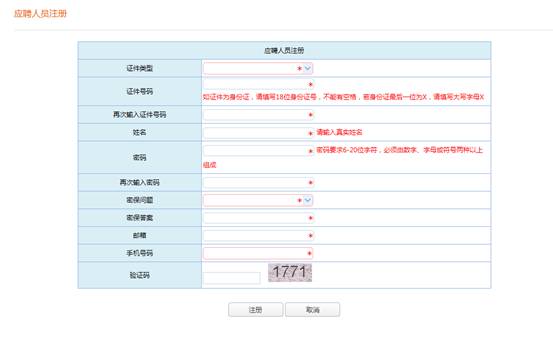553x362 pixels.
Task: Click the 密保问题 combo box field
Action: [258, 200]
